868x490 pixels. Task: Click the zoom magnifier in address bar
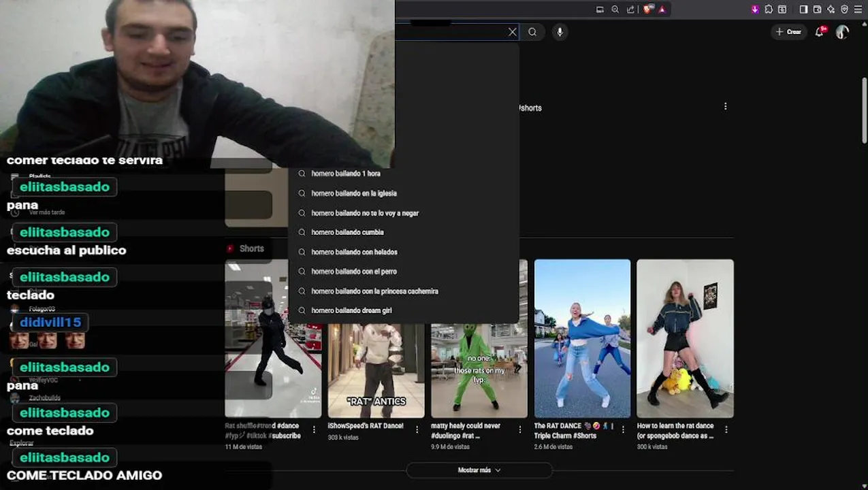click(x=615, y=10)
